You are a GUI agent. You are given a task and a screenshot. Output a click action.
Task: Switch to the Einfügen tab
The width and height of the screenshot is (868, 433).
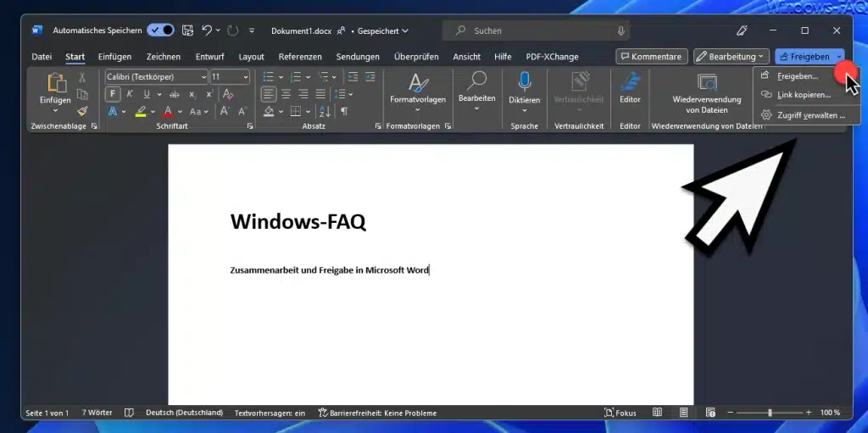coord(114,57)
